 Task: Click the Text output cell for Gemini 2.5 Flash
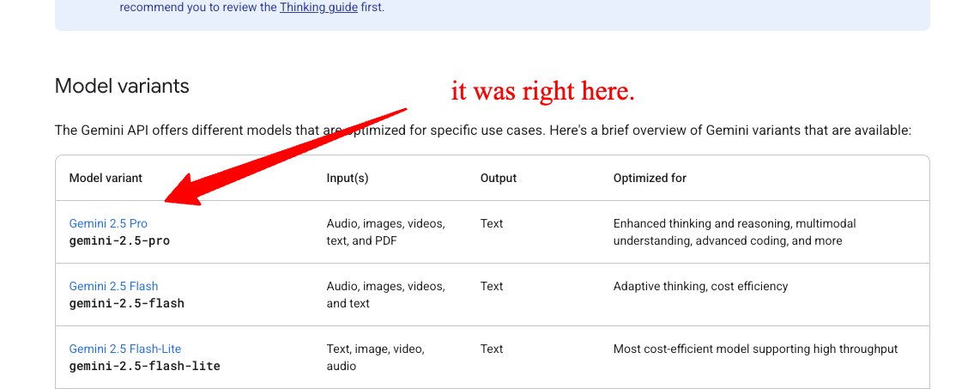point(491,286)
